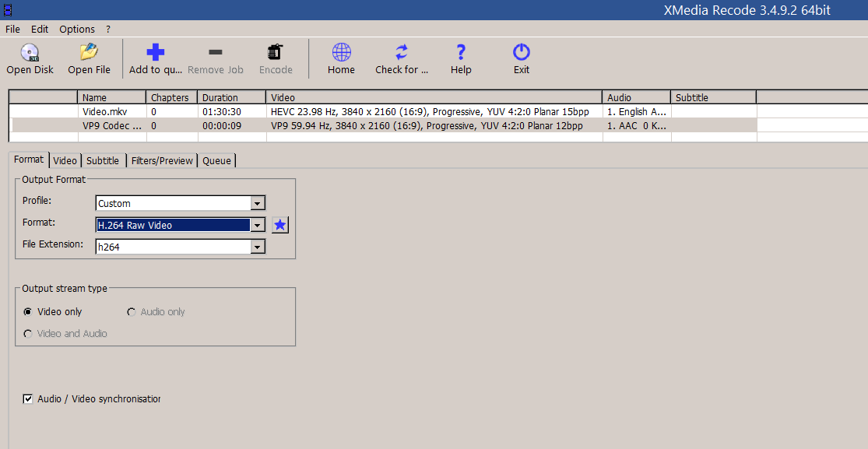Switch to the Video tab

click(x=65, y=160)
